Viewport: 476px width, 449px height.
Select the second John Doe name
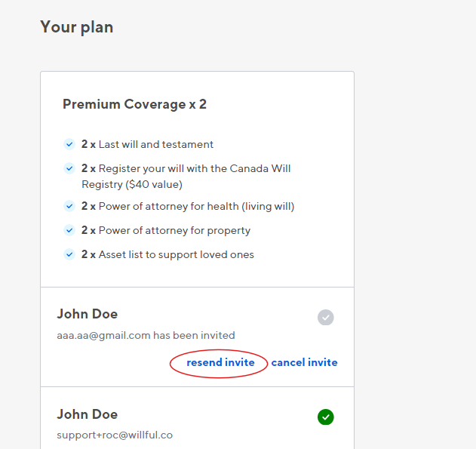click(x=87, y=414)
